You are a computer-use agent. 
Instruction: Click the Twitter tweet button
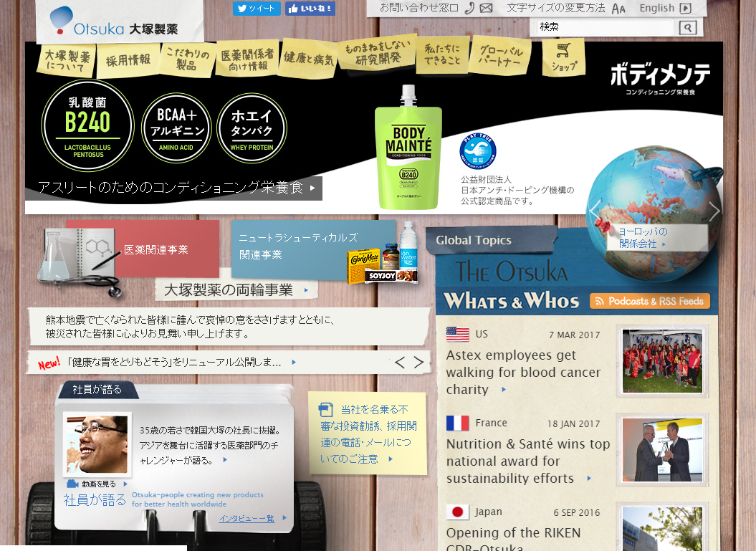pyautogui.click(x=257, y=8)
